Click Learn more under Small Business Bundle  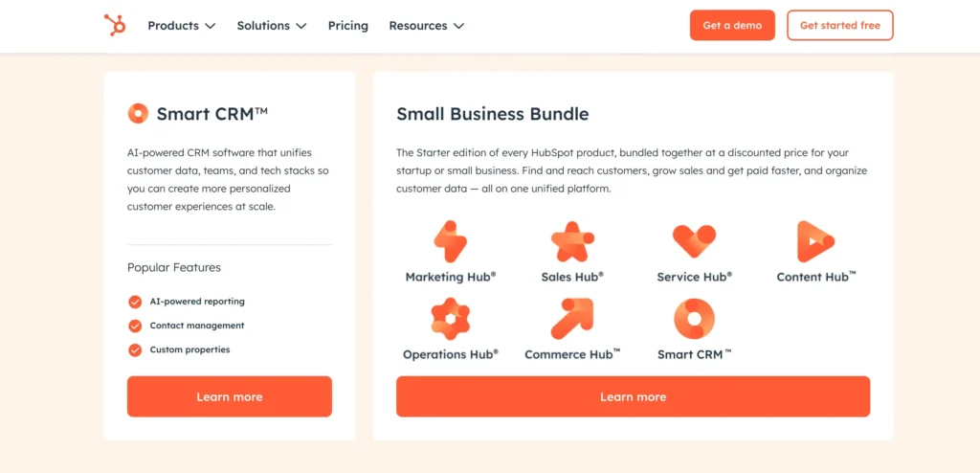point(633,396)
